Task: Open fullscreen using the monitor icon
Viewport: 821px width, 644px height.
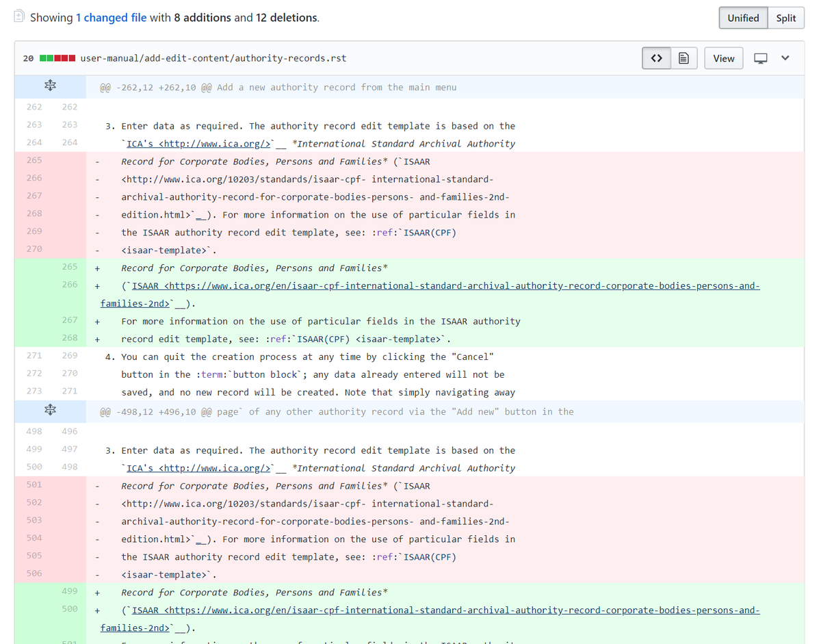Action: tap(761, 58)
